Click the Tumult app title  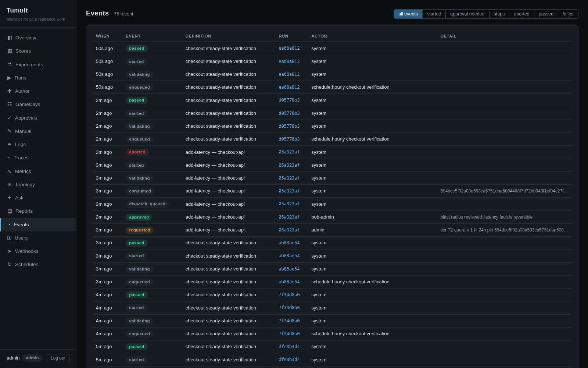pyautogui.click(x=17, y=10)
